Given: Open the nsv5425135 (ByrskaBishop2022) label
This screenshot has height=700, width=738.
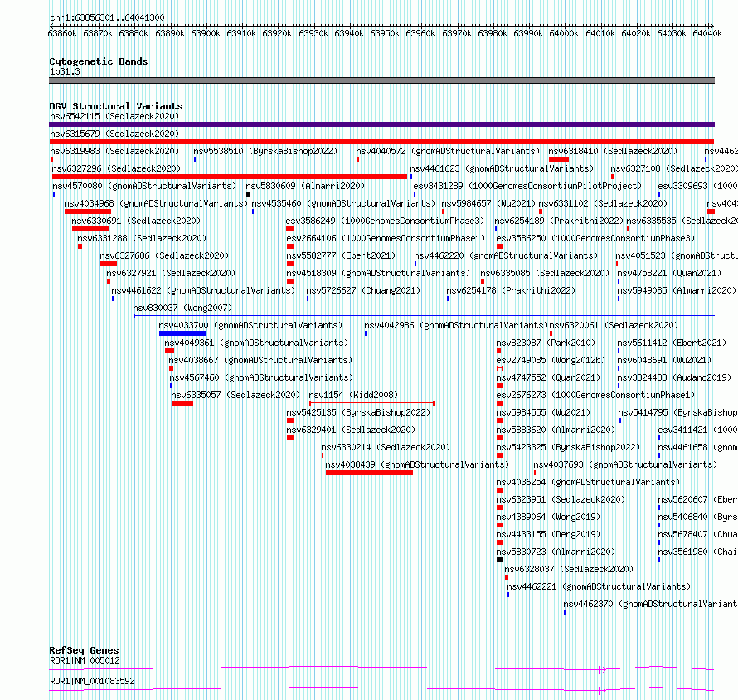Looking at the screenshot, I should (358, 412).
